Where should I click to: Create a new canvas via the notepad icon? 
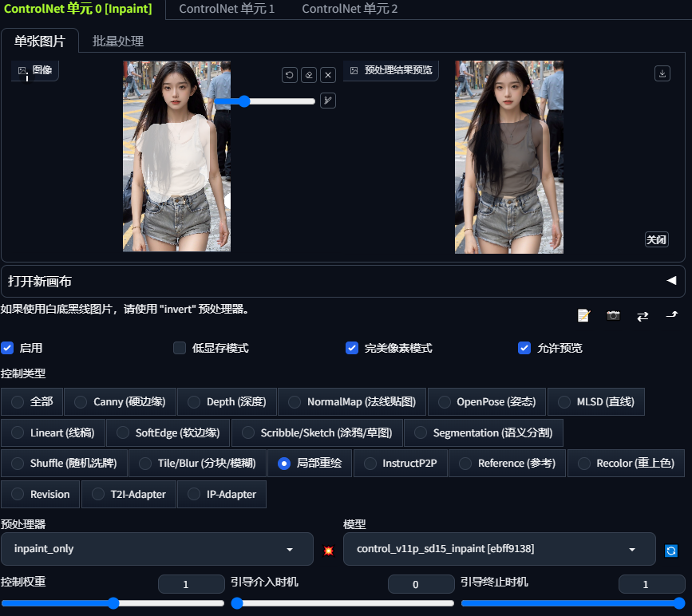(x=583, y=315)
